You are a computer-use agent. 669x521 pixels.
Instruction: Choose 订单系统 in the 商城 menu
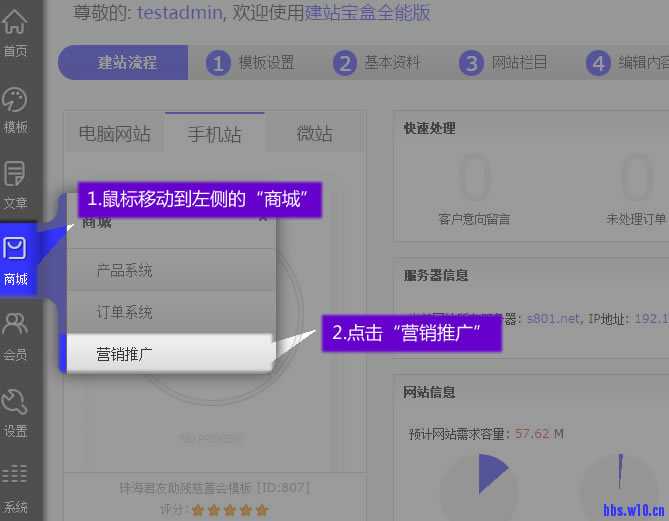(125, 312)
